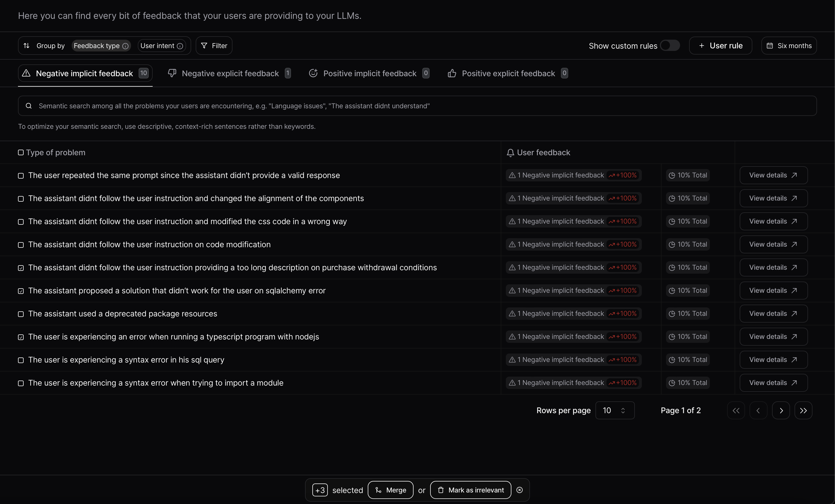Check the deprecated package resources row checkbox
The width and height of the screenshot is (835, 504).
pos(21,314)
